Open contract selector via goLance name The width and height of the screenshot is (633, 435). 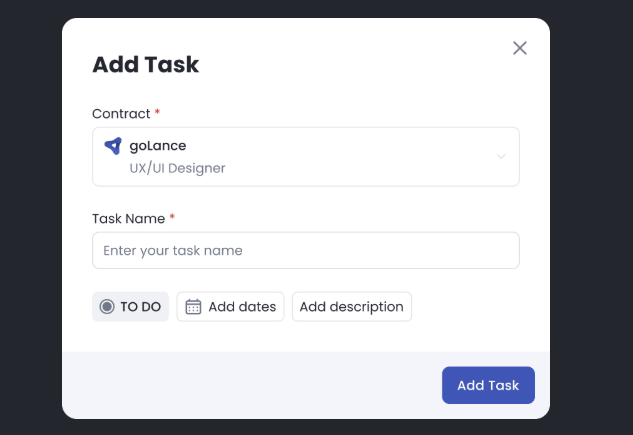(158, 146)
